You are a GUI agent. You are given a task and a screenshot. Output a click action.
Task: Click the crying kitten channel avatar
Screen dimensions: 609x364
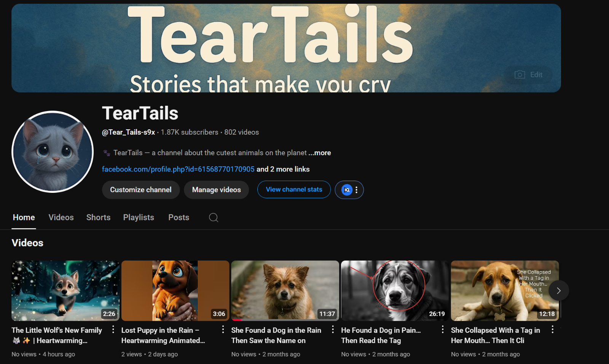pyautogui.click(x=53, y=152)
